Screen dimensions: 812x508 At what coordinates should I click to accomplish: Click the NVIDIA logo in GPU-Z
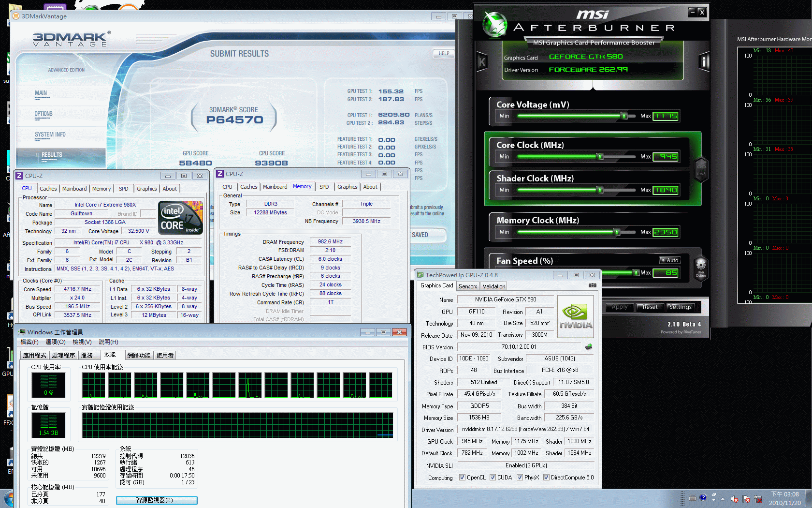pos(575,316)
